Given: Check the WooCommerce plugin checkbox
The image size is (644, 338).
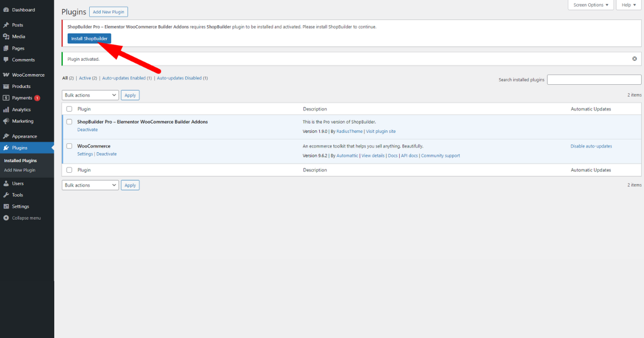Looking at the screenshot, I should [x=69, y=146].
